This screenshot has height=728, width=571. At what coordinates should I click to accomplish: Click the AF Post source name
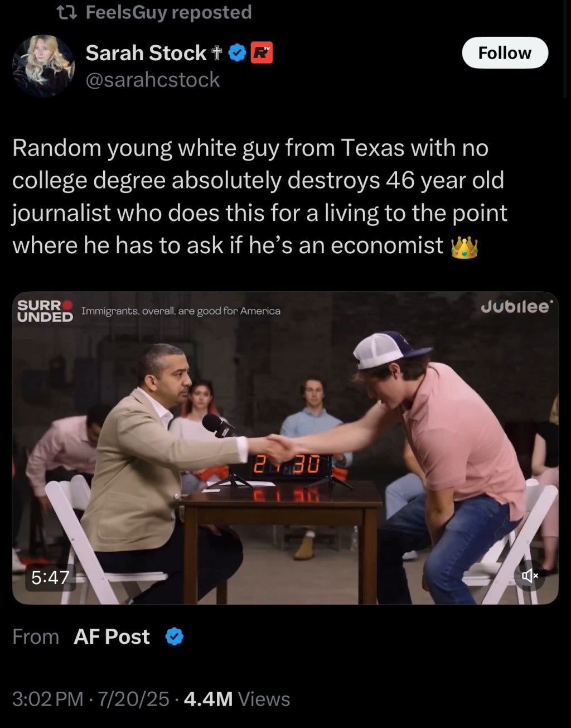tap(112, 637)
